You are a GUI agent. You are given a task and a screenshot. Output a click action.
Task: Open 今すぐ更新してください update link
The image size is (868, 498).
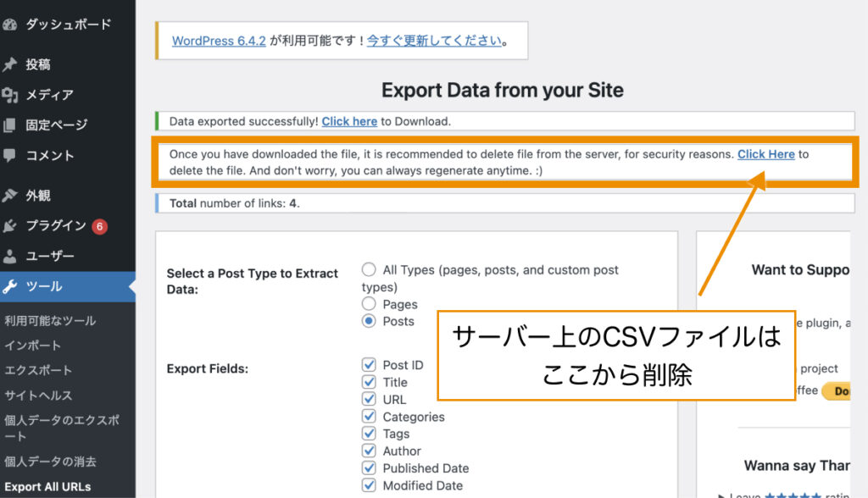click(x=435, y=39)
